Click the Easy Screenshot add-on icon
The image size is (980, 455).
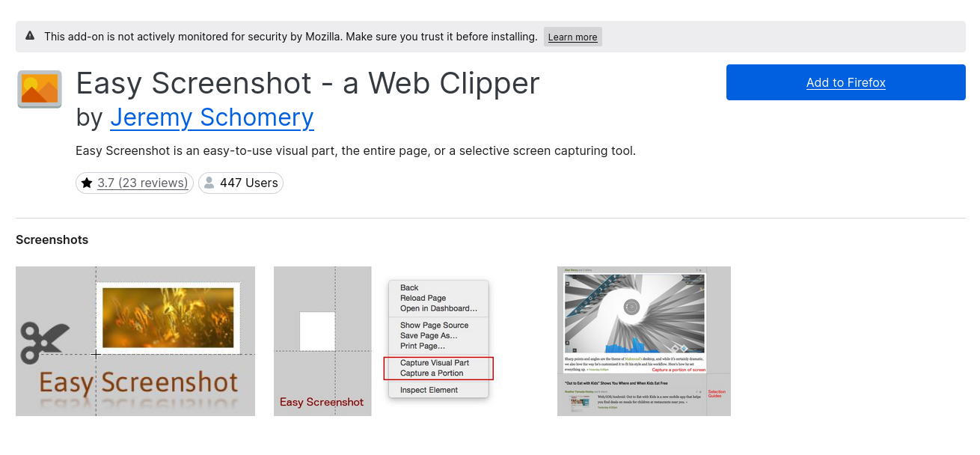click(x=40, y=90)
